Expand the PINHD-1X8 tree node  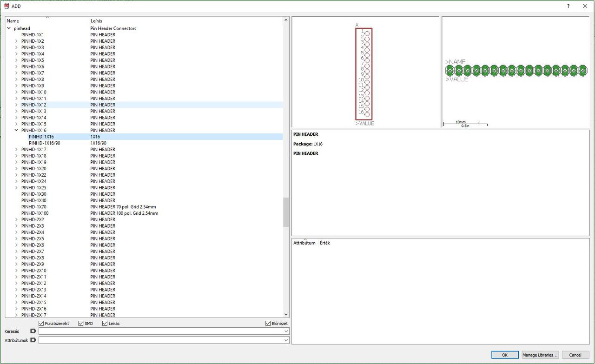click(x=16, y=79)
